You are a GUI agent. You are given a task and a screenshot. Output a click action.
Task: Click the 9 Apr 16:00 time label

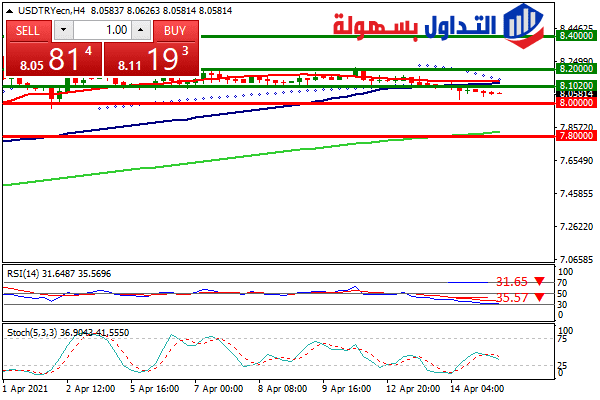[x=347, y=389]
